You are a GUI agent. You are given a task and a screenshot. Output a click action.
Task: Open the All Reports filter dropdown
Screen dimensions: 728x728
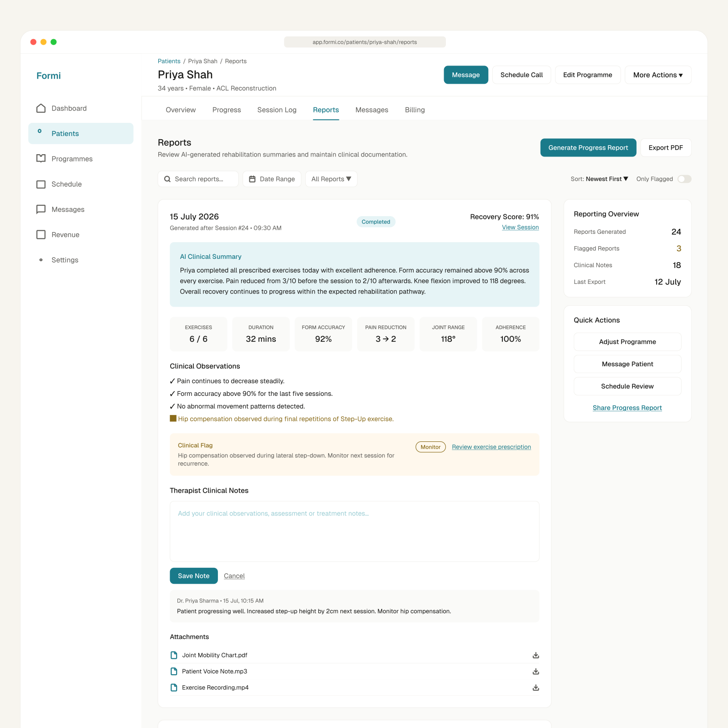(x=331, y=179)
